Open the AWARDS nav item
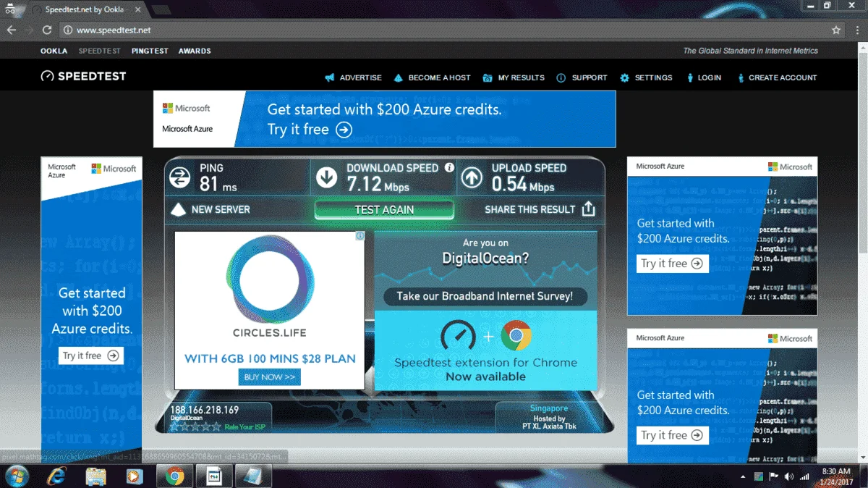The height and width of the screenshot is (488, 868). pyautogui.click(x=195, y=51)
